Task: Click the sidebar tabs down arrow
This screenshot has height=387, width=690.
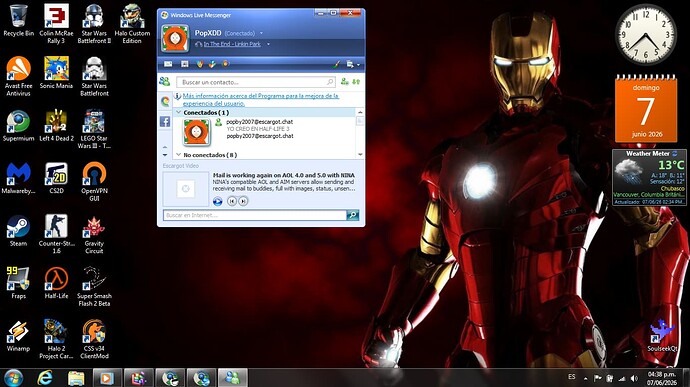Action: click(165, 155)
